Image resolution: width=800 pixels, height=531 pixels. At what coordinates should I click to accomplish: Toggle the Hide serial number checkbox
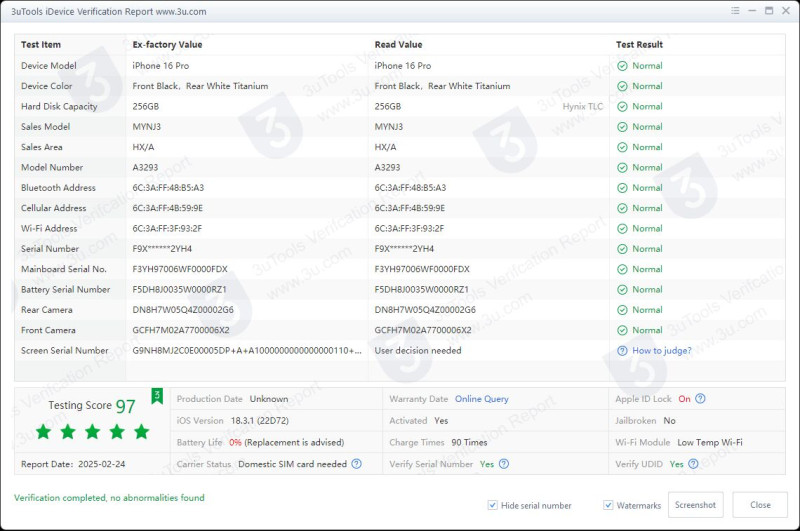click(x=492, y=505)
